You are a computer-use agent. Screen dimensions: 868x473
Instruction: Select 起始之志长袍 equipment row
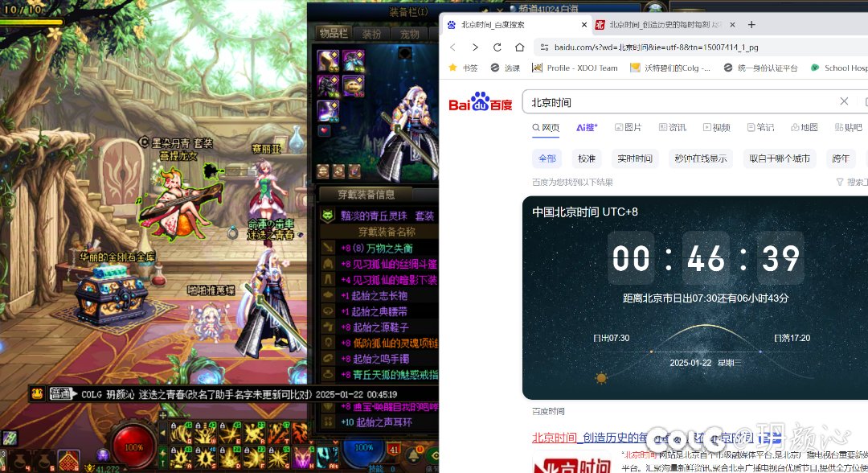[x=379, y=295]
